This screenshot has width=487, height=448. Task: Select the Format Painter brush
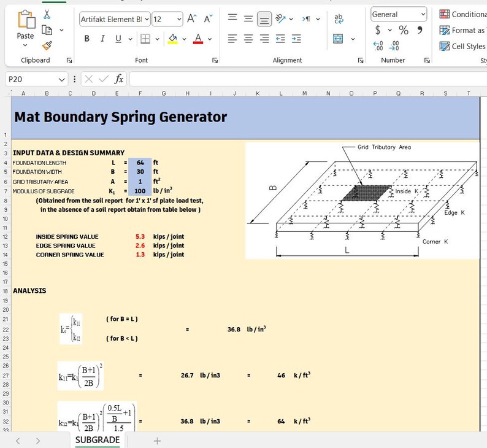click(47, 45)
